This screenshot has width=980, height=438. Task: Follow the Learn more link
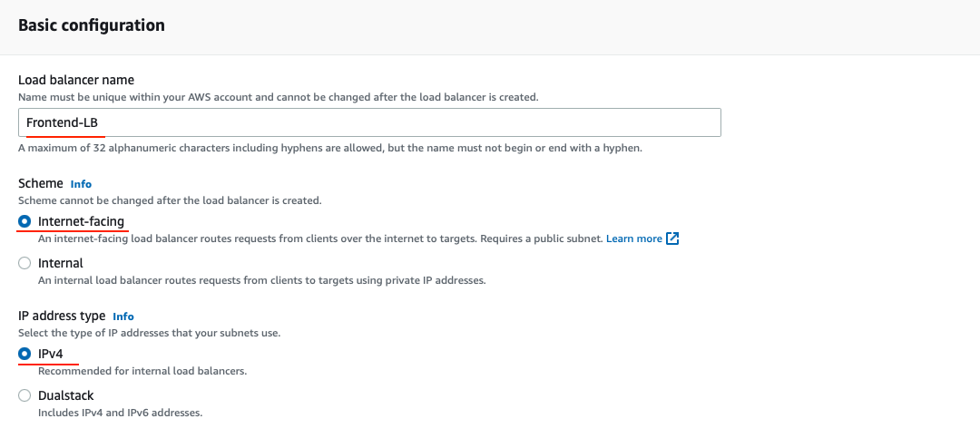633,238
